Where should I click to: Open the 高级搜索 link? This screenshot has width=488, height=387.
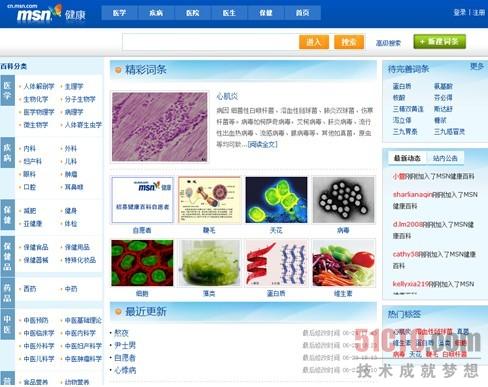point(388,43)
